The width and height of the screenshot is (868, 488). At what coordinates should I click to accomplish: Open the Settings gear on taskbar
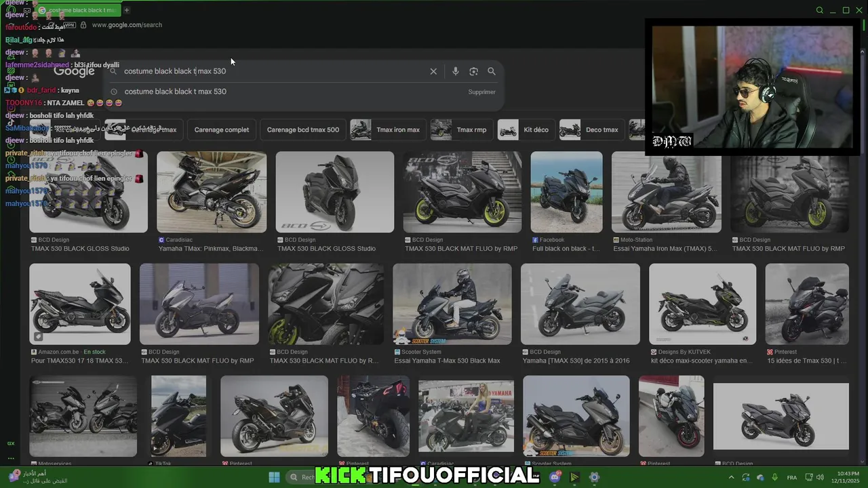(594, 477)
